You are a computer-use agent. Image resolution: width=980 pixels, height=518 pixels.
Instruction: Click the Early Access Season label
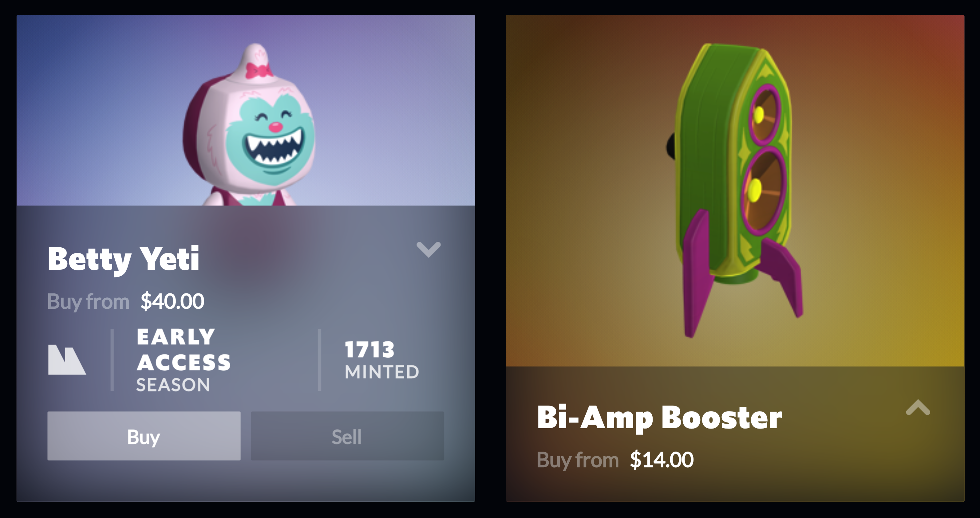pos(184,360)
